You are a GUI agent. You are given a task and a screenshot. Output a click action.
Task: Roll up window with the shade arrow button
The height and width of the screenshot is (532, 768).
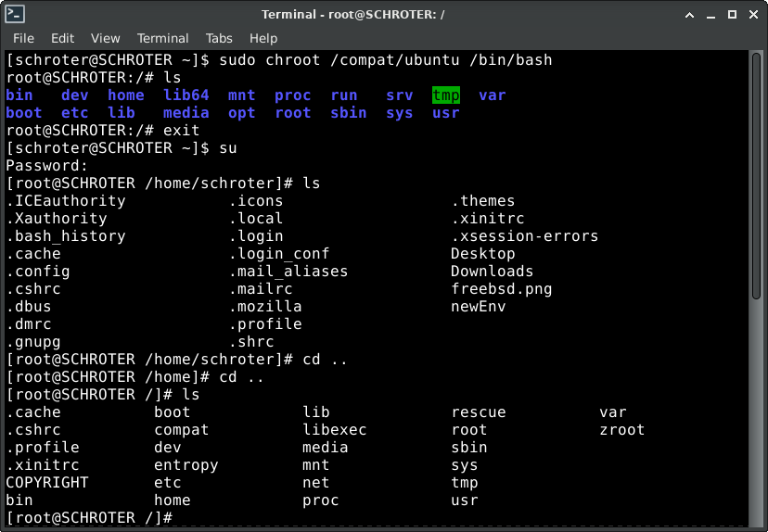coord(689,14)
